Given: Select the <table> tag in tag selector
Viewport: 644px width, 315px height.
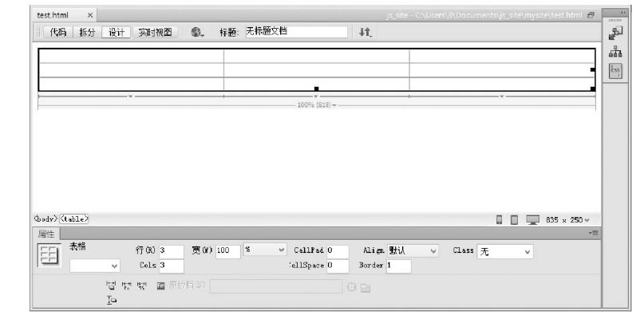Looking at the screenshot, I should click(x=74, y=219).
